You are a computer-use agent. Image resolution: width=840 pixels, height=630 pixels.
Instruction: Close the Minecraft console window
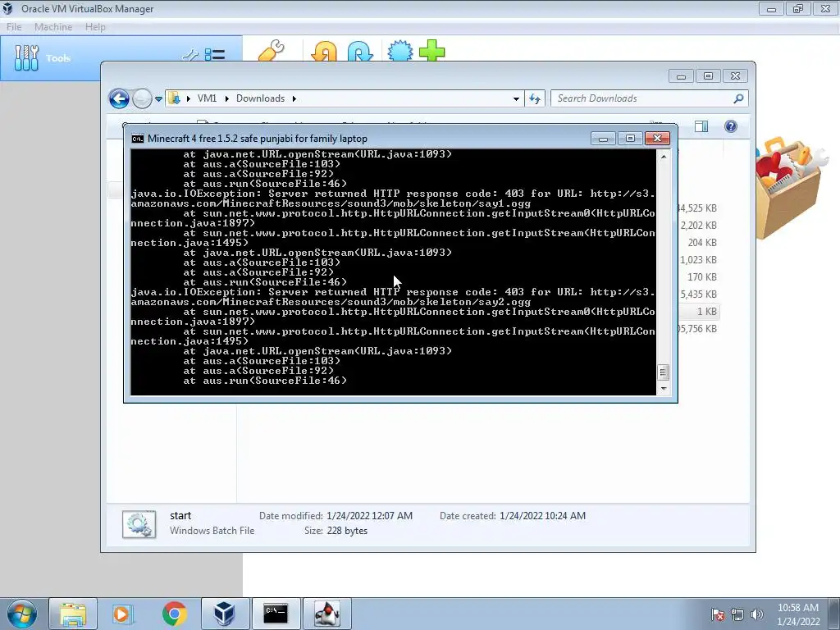657,139
